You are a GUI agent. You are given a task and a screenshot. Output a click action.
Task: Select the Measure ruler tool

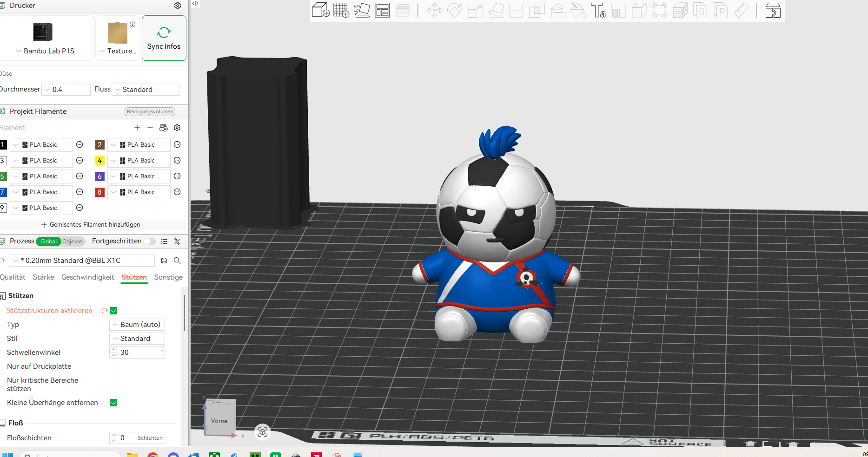pos(741,10)
